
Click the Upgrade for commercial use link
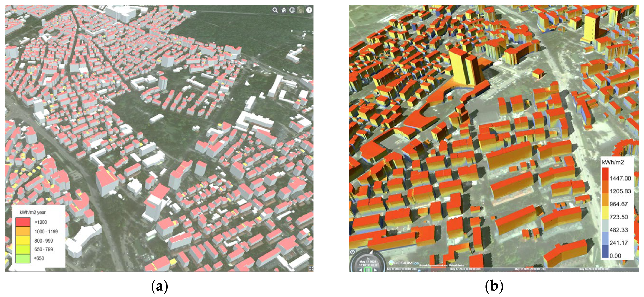pos(433,265)
